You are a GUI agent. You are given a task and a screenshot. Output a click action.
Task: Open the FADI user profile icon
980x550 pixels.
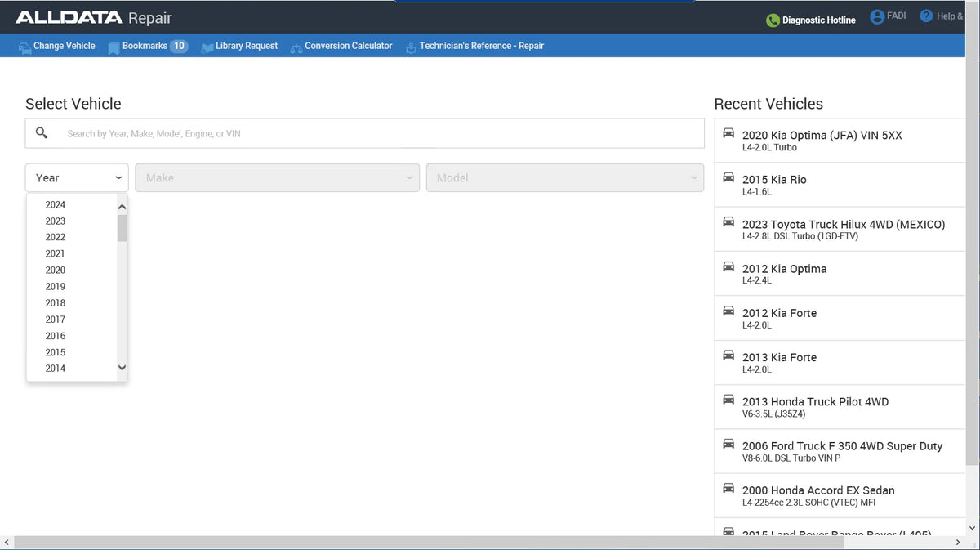877,17
